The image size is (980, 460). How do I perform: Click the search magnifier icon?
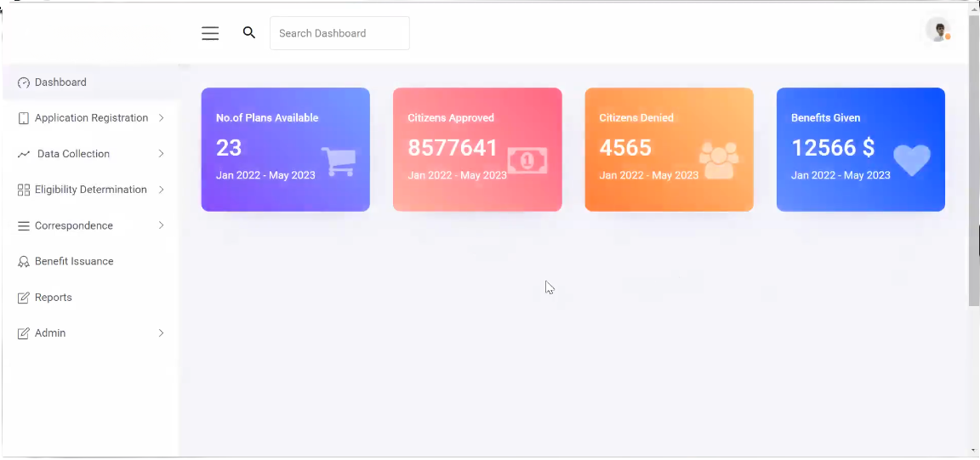pyautogui.click(x=249, y=33)
